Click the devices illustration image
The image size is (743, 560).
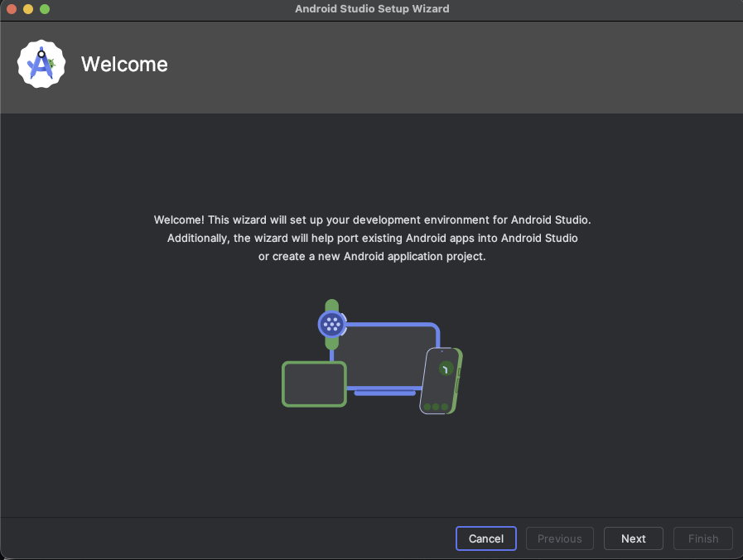(372, 357)
